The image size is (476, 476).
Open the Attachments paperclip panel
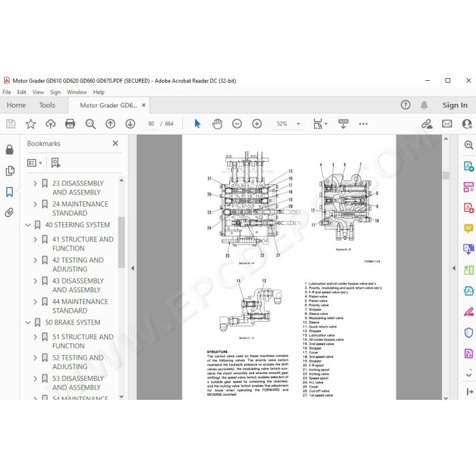pyautogui.click(x=10, y=212)
